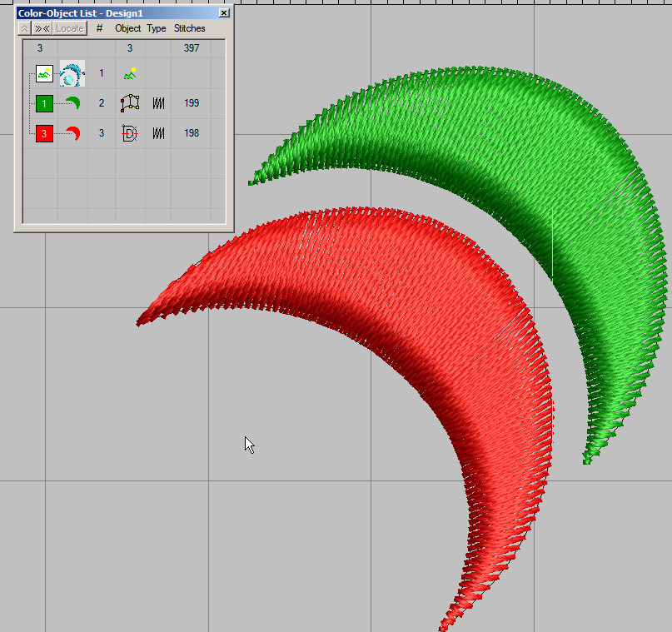Click the expand/collapse arrows button
Image resolution: width=672 pixels, height=632 pixels.
click(x=42, y=28)
